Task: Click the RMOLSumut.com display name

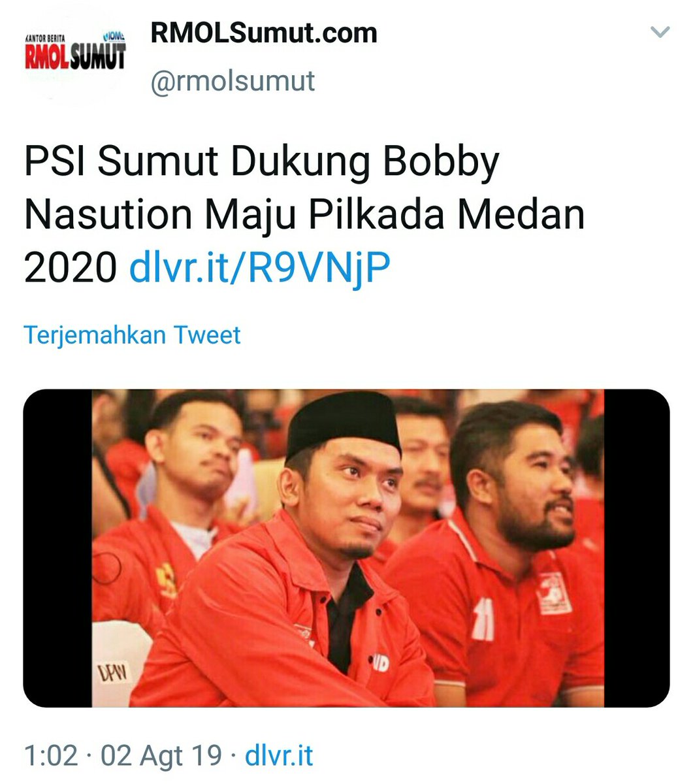Action: click(264, 33)
